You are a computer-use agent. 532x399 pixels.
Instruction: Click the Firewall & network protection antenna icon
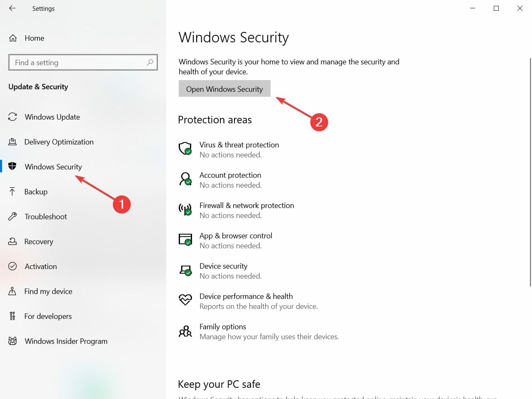coord(185,209)
